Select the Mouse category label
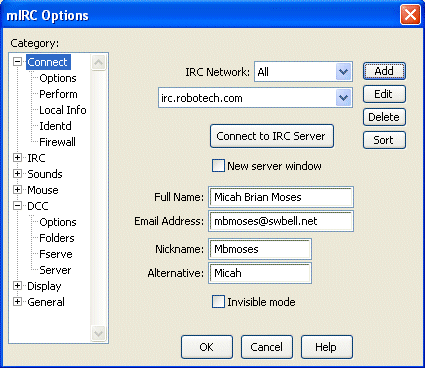Screen dimensions: 425x368 click(x=43, y=190)
